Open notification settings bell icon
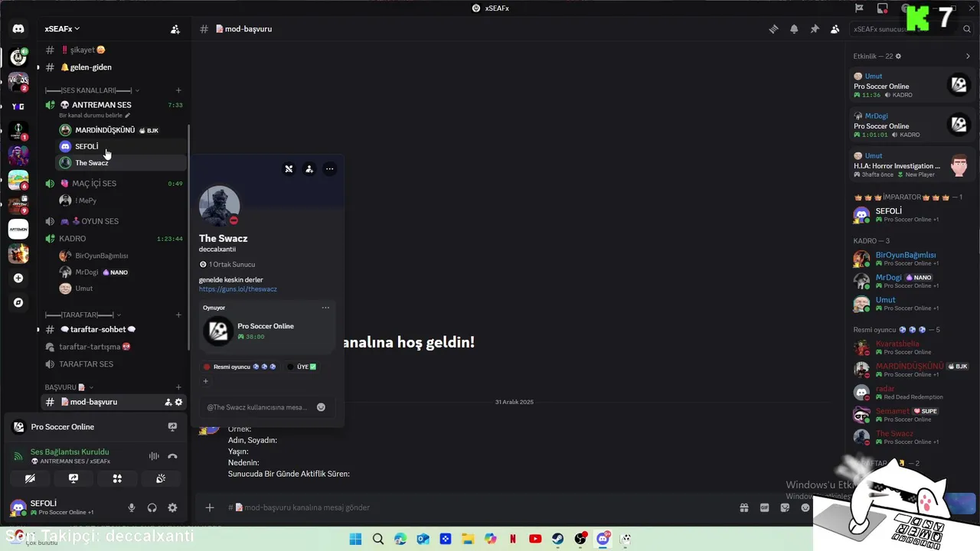Viewport: 980px width, 551px height. (x=794, y=29)
